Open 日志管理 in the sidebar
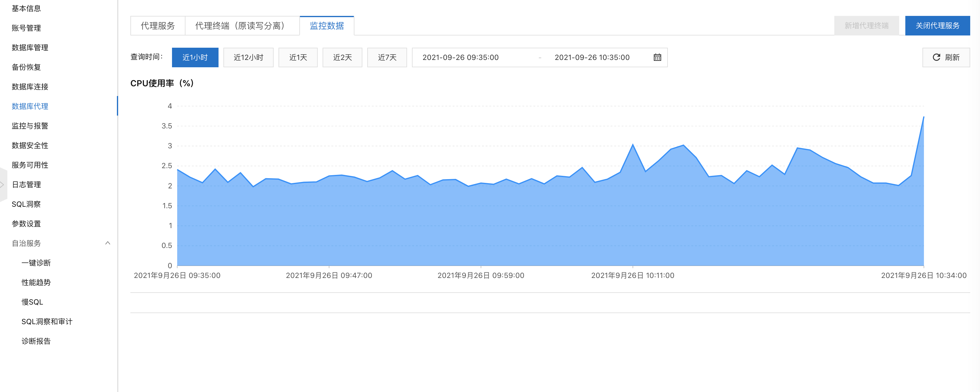 click(x=26, y=185)
